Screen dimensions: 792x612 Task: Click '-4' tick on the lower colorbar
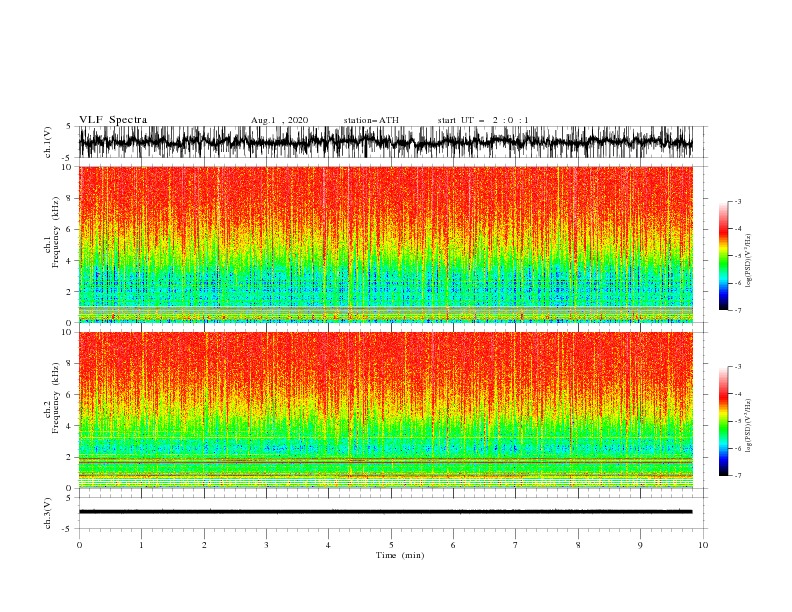click(x=738, y=394)
